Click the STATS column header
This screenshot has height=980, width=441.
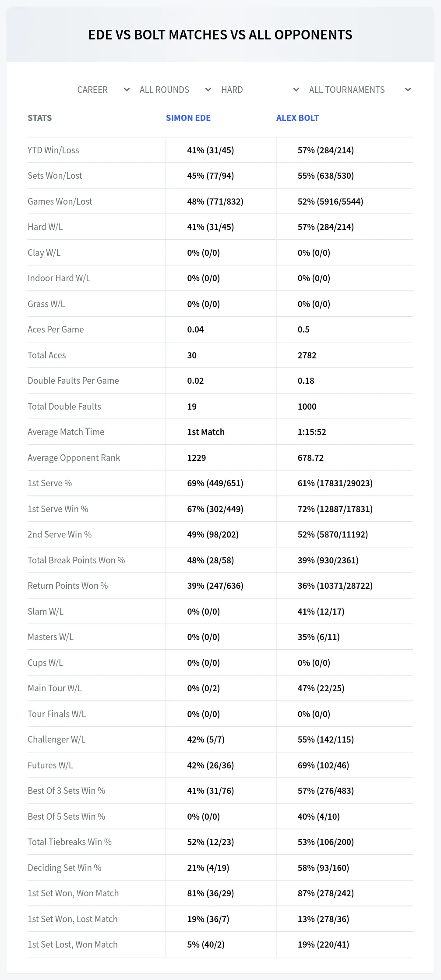click(x=40, y=118)
